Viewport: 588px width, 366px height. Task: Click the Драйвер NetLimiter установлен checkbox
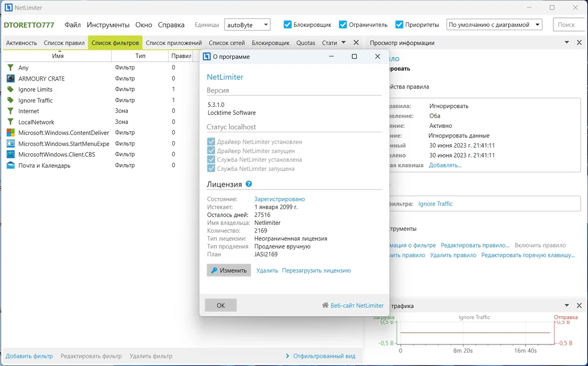click(211, 142)
